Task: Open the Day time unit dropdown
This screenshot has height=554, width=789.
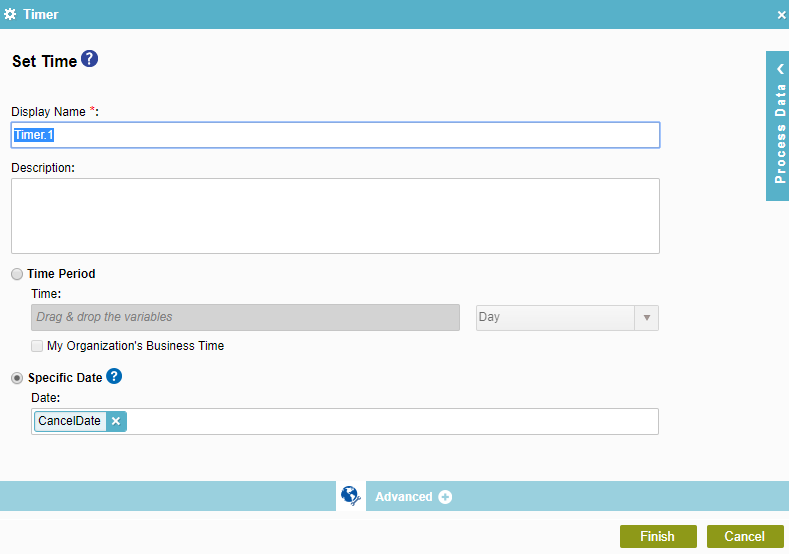Action: (x=647, y=317)
